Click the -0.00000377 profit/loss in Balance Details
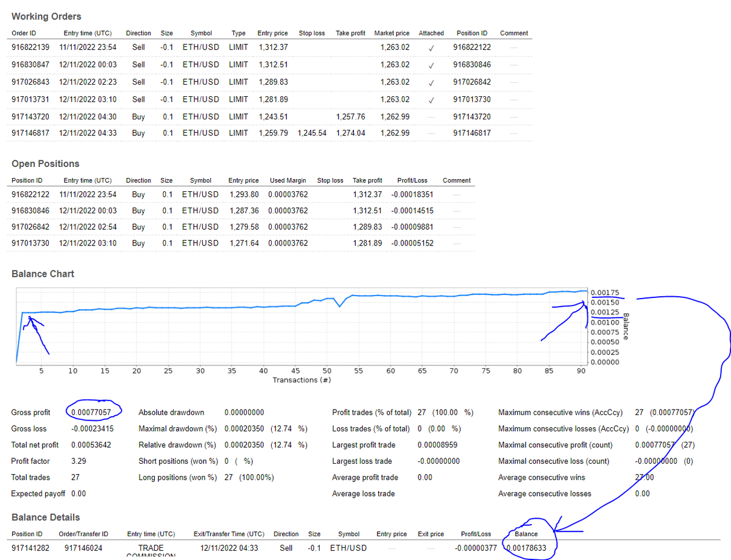Viewport: 731px width, 560px height. coord(476,548)
